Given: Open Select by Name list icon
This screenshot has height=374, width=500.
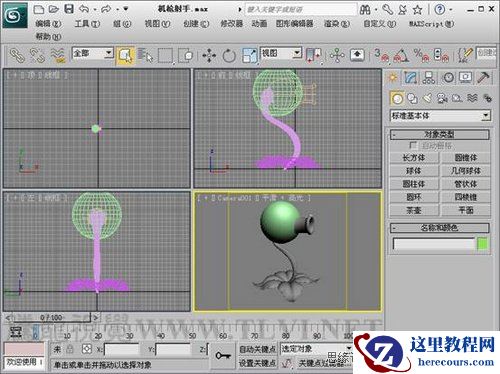Looking at the screenshot, I should (x=145, y=55).
